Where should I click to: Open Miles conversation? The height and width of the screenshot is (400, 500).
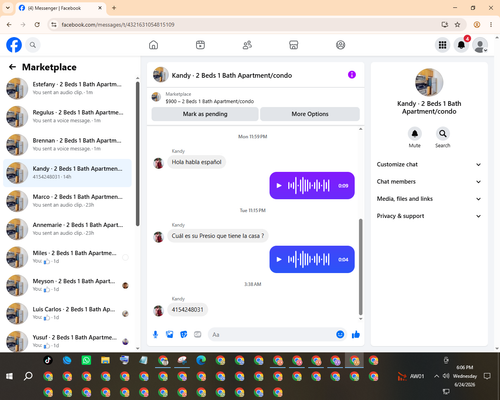coord(67,257)
